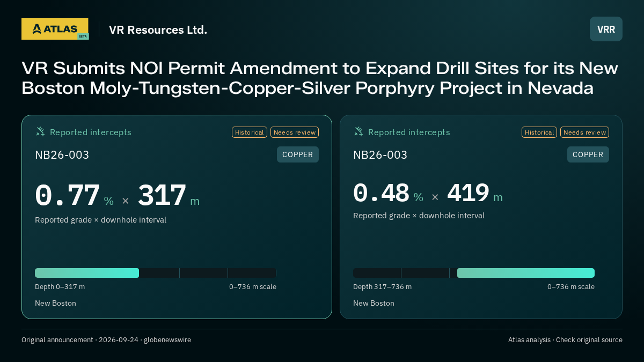Click Reported intercepts heading in the 317 m card
The height and width of the screenshot is (362, 644).
point(90,132)
